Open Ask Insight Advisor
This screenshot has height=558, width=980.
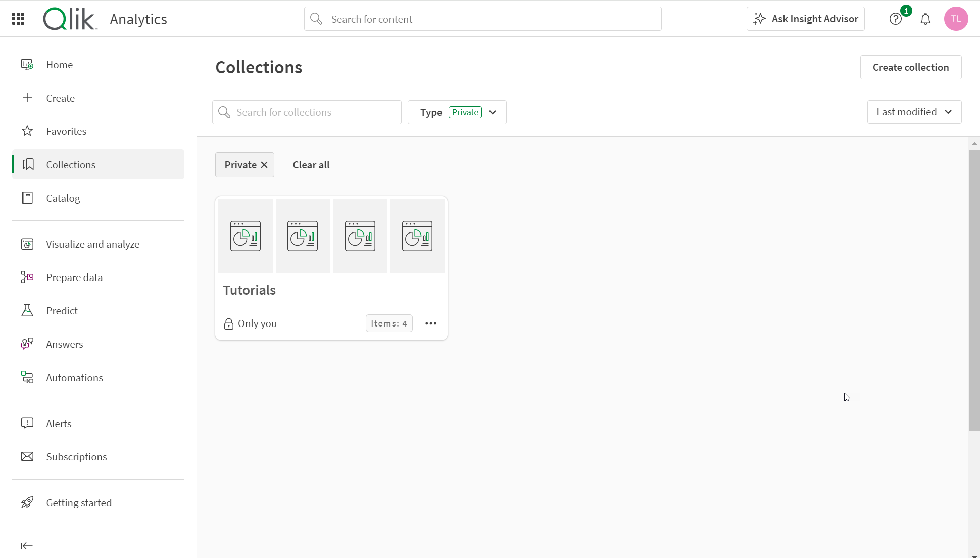806,19
